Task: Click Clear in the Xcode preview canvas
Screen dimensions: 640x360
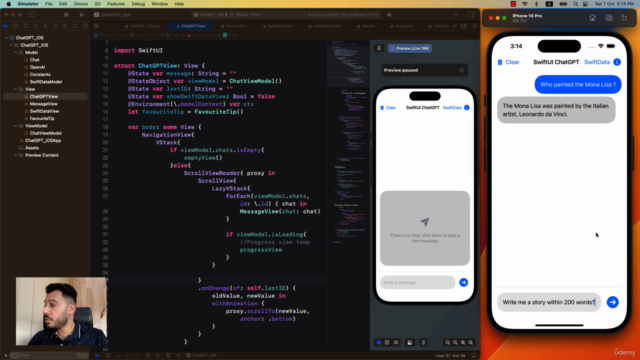Action: [x=388, y=108]
